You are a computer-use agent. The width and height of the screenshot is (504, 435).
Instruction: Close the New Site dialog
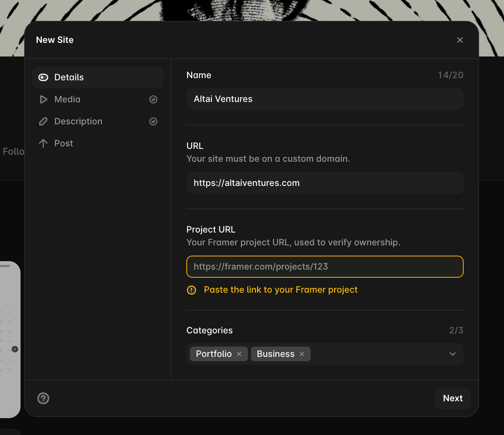click(460, 40)
